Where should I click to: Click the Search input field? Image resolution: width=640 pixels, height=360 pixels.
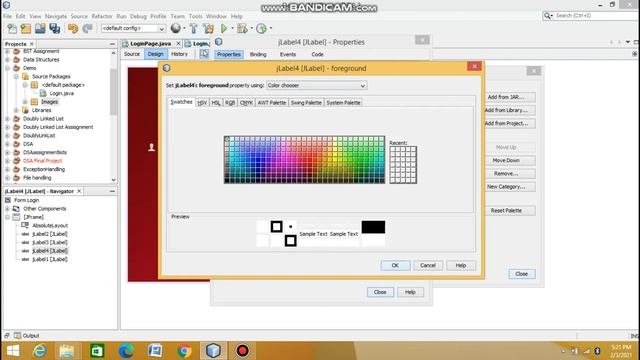click(x=596, y=16)
